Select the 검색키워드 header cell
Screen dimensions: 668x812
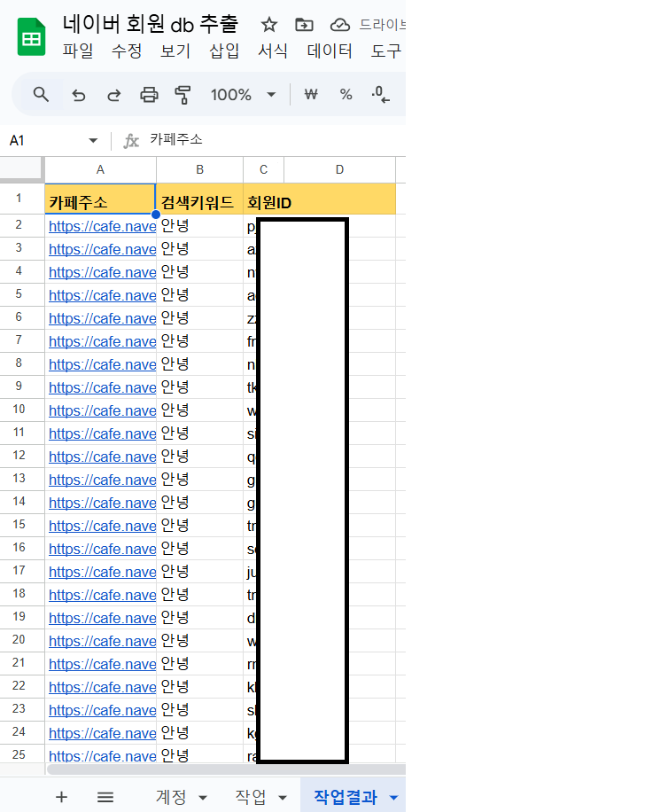[x=199, y=199]
